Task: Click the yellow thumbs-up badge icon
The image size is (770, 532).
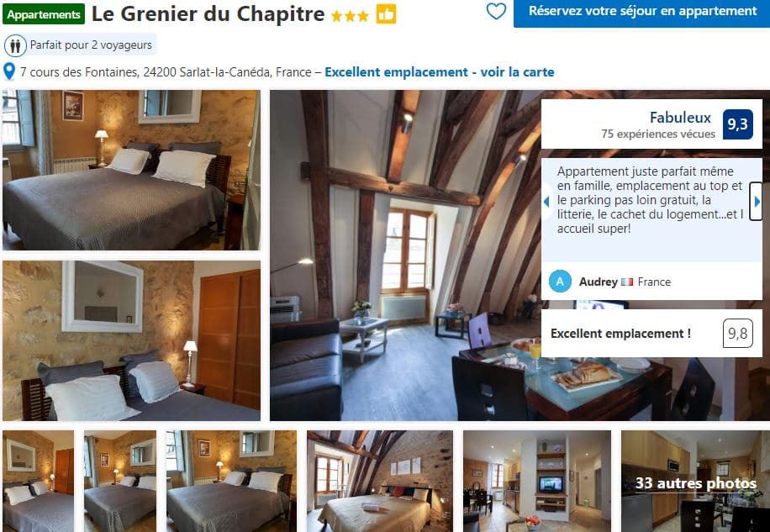Action: (x=386, y=14)
